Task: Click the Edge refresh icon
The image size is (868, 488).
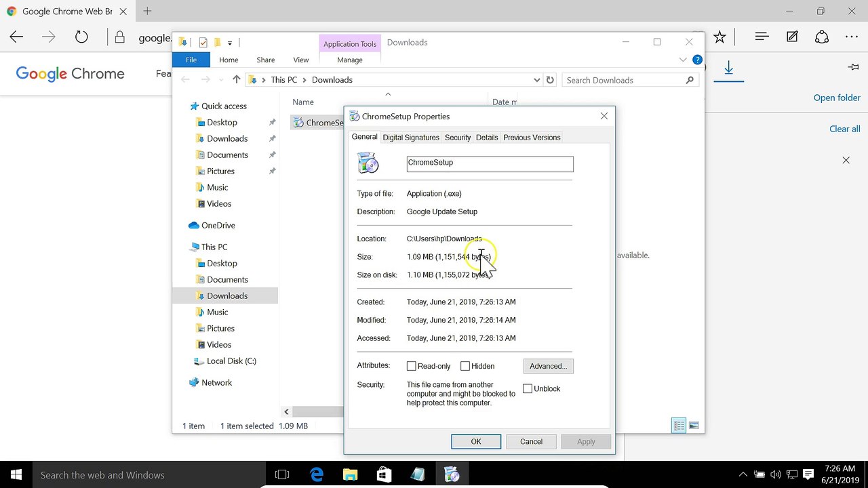Action: [81, 37]
